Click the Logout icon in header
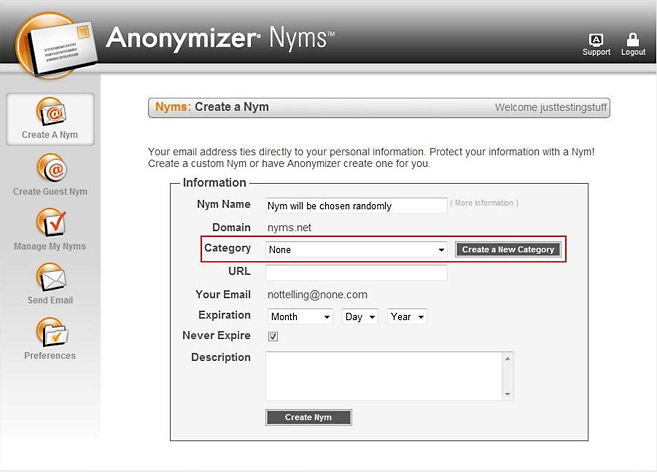 coord(633,39)
